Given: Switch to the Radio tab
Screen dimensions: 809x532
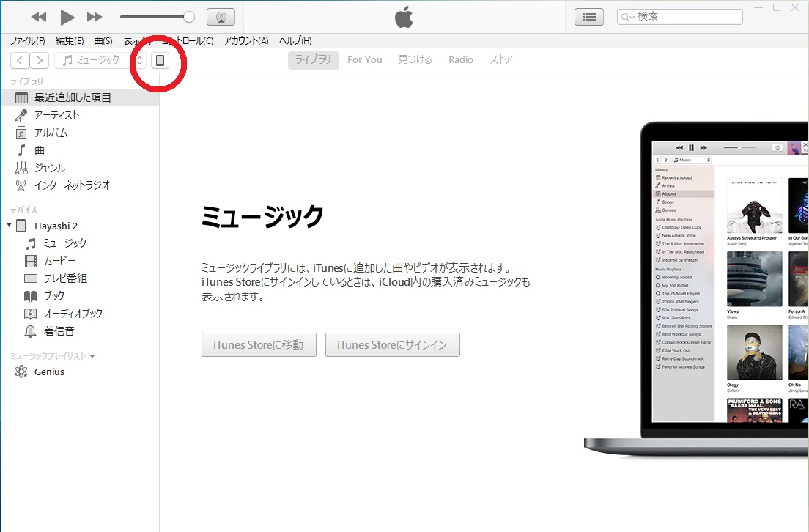Looking at the screenshot, I should click(461, 60).
